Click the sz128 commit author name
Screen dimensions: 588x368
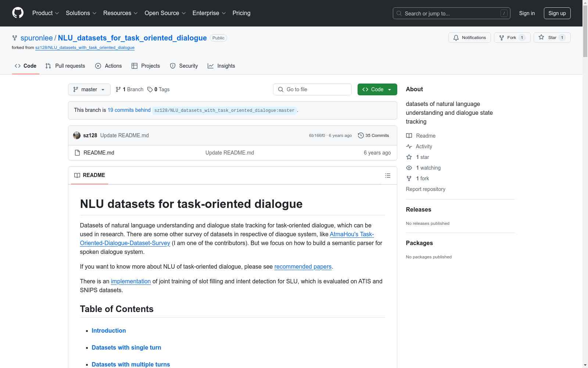point(90,135)
